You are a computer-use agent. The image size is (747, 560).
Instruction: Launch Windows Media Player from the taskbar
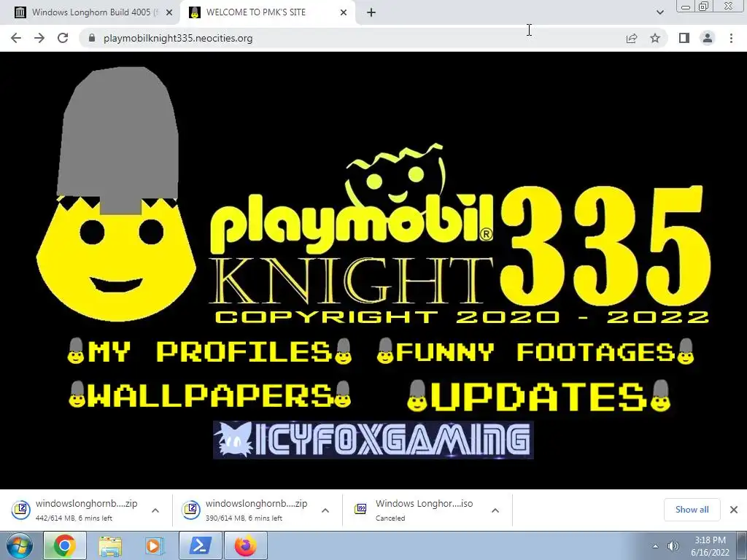click(x=154, y=545)
